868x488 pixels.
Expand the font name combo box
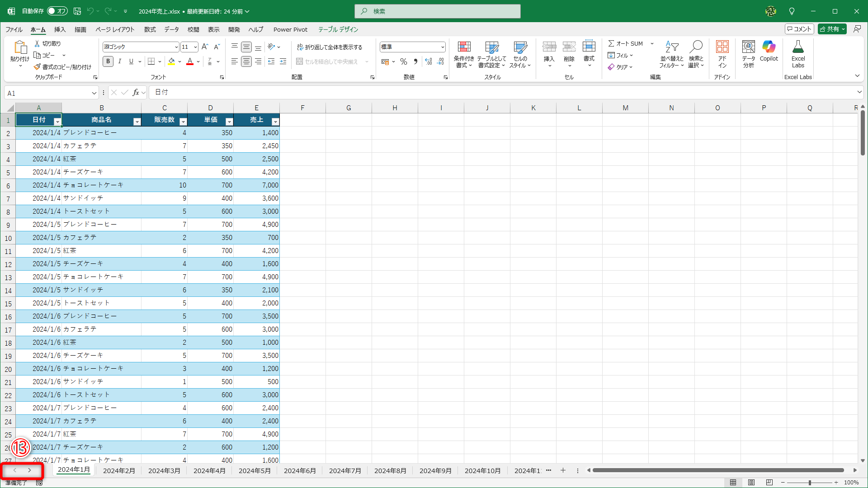pyautogui.click(x=176, y=47)
